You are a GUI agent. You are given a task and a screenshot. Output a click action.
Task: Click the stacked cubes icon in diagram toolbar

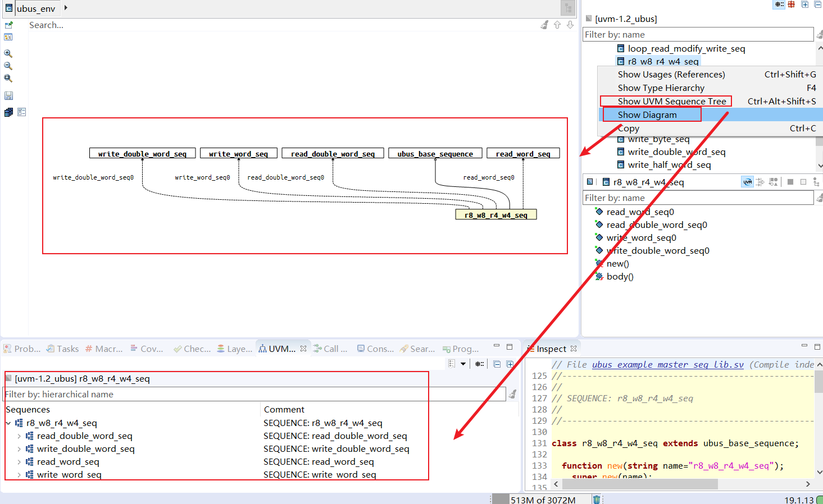tap(8, 112)
